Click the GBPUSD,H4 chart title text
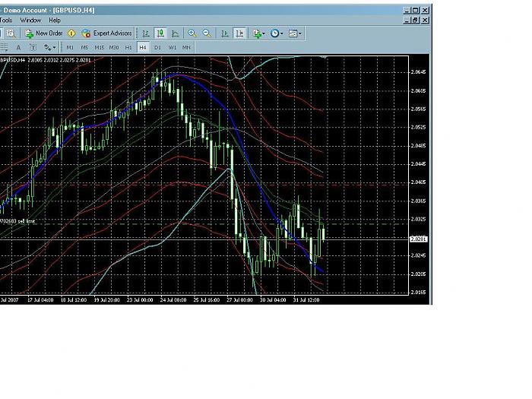 (13, 60)
